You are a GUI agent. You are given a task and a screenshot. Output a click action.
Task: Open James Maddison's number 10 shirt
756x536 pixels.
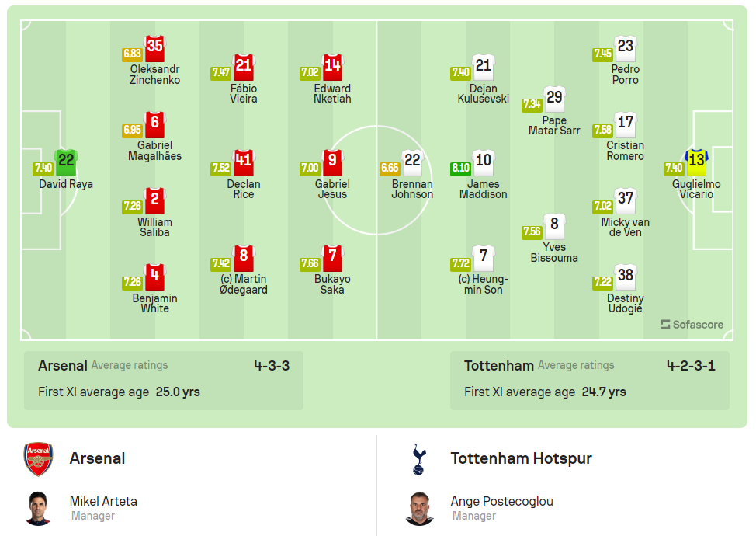coord(483,162)
